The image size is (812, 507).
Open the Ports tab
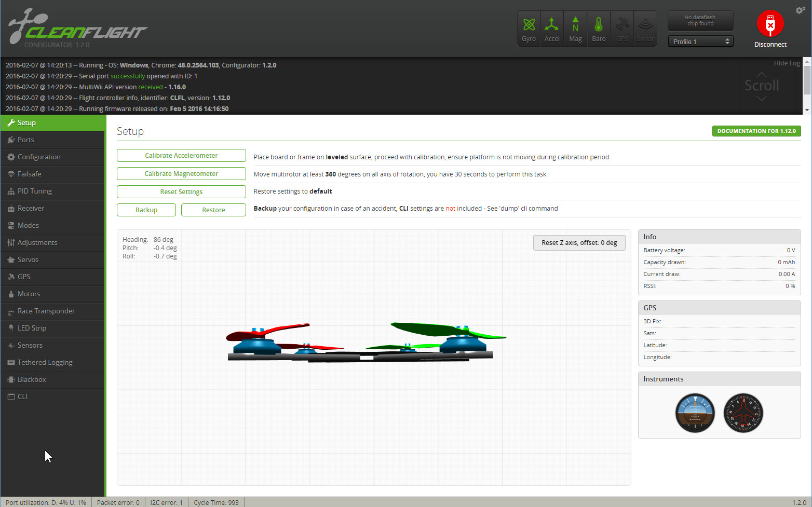tap(52, 140)
